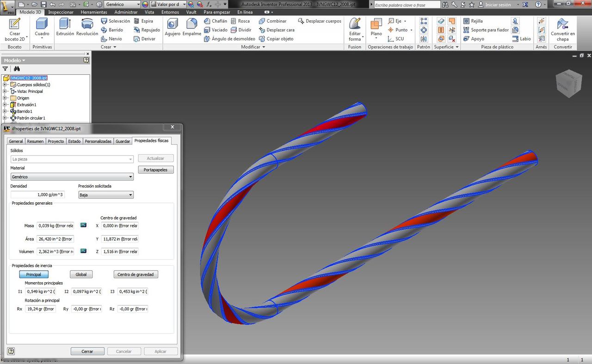Toggle Principal inertia properties button
592x364 pixels.
34,274
